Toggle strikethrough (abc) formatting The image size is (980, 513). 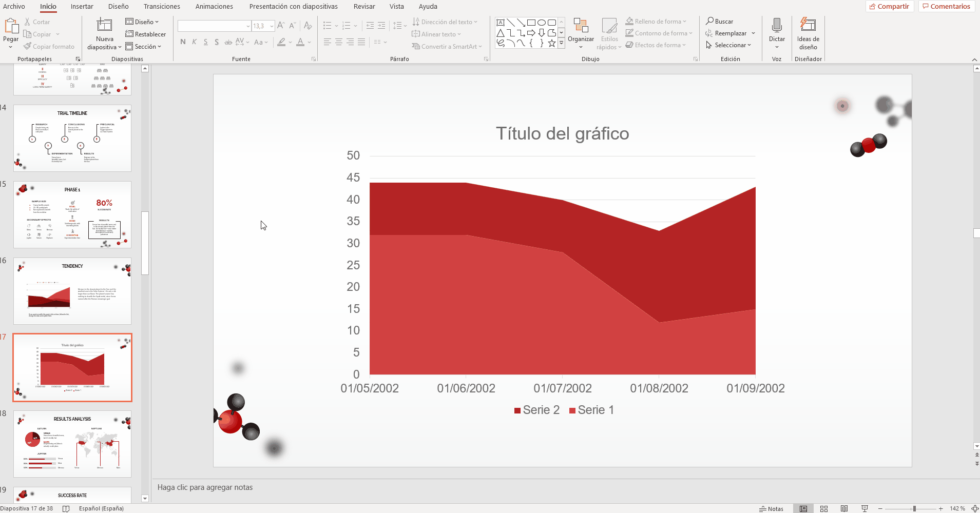pyautogui.click(x=228, y=42)
